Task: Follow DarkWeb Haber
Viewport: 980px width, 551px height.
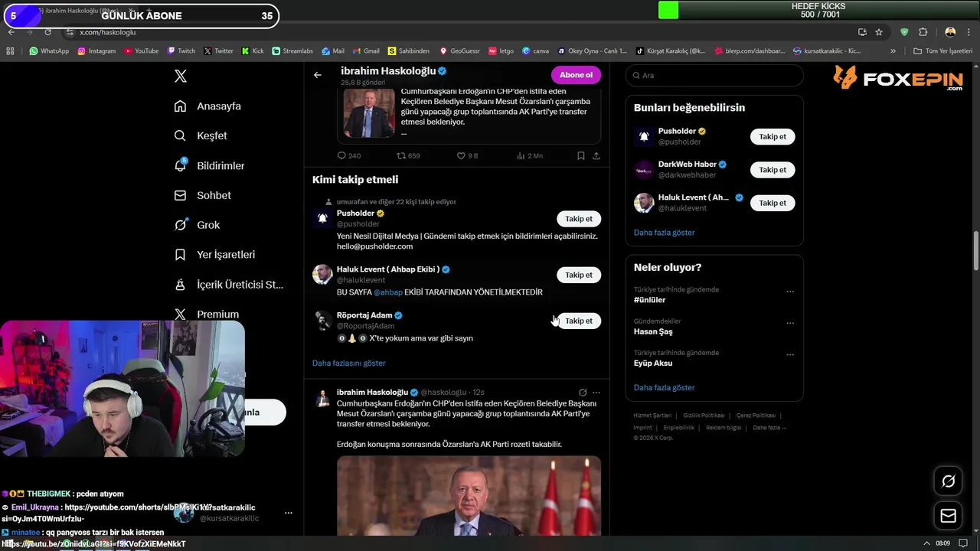Action: click(773, 170)
